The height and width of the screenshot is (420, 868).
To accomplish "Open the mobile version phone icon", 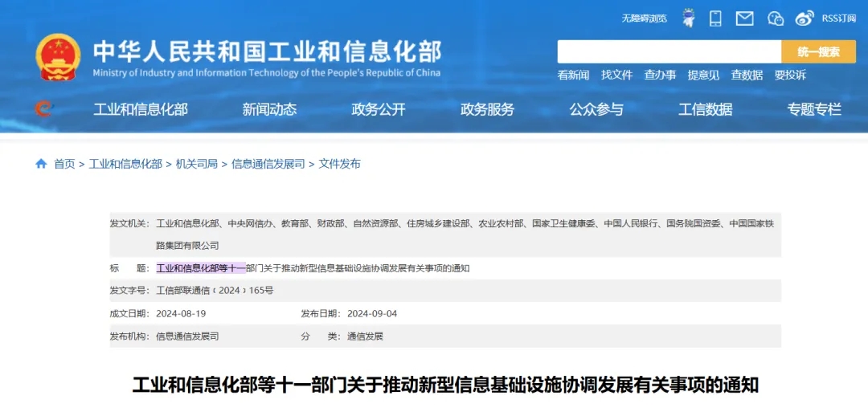I will pos(716,18).
